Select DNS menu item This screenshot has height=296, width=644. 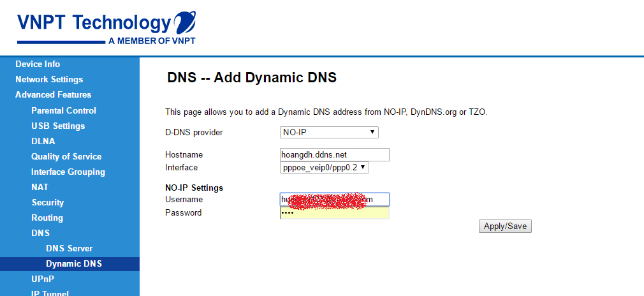coord(41,233)
